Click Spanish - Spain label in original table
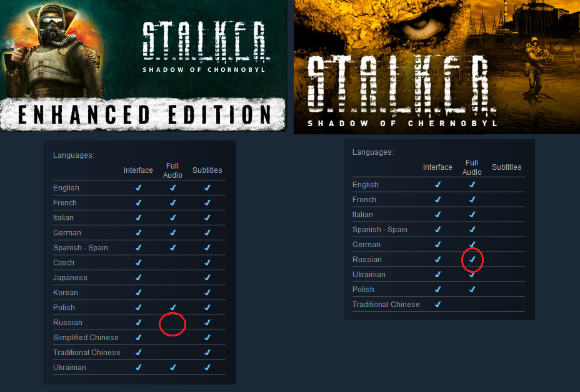This screenshot has height=392, width=580. coord(380,230)
